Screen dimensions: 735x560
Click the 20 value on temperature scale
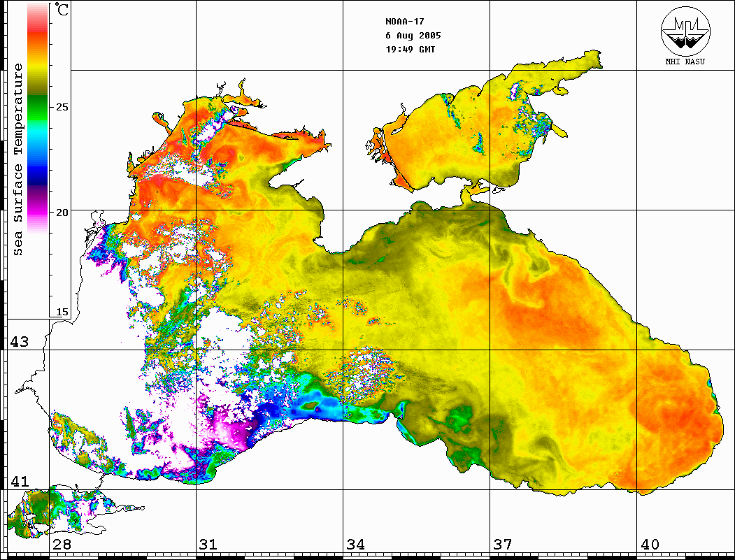tap(62, 213)
